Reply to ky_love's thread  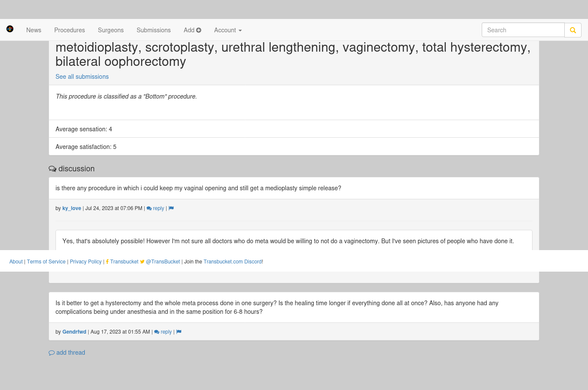tap(155, 208)
